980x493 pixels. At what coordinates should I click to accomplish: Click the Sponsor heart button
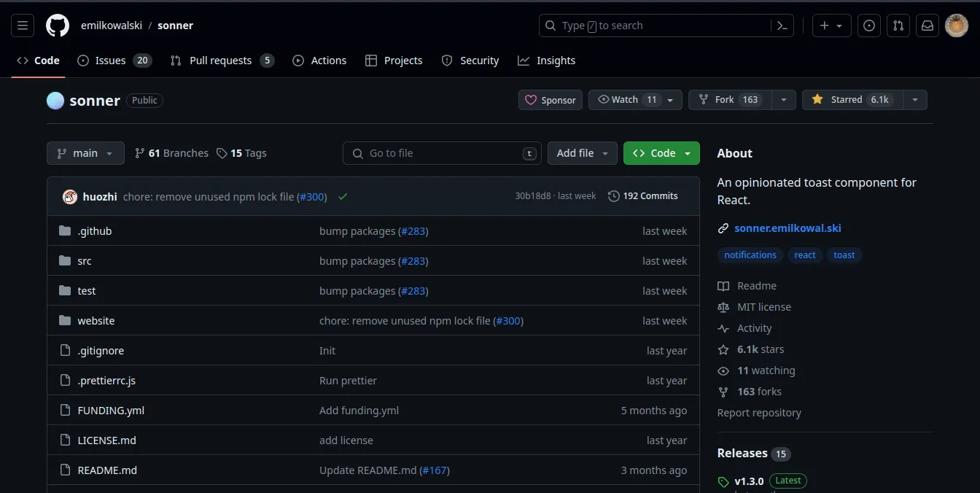551,100
